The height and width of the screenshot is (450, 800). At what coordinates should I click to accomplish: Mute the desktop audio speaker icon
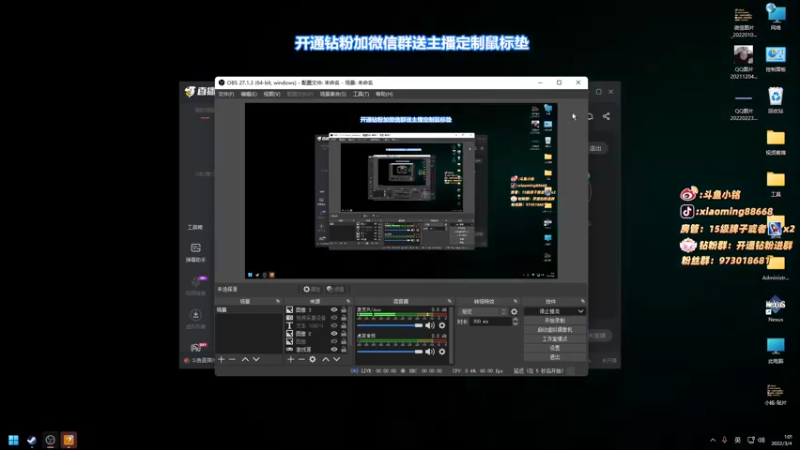tap(430, 352)
